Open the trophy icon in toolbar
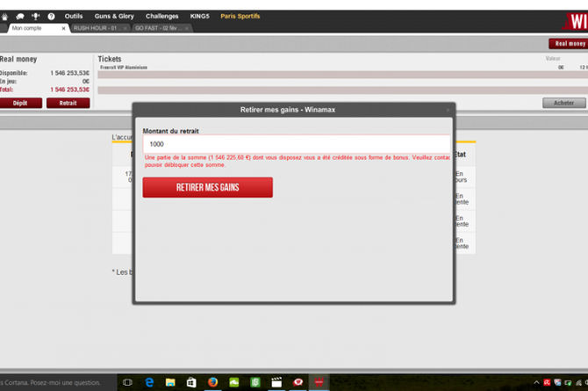This screenshot has width=588, height=391. click(36, 16)
